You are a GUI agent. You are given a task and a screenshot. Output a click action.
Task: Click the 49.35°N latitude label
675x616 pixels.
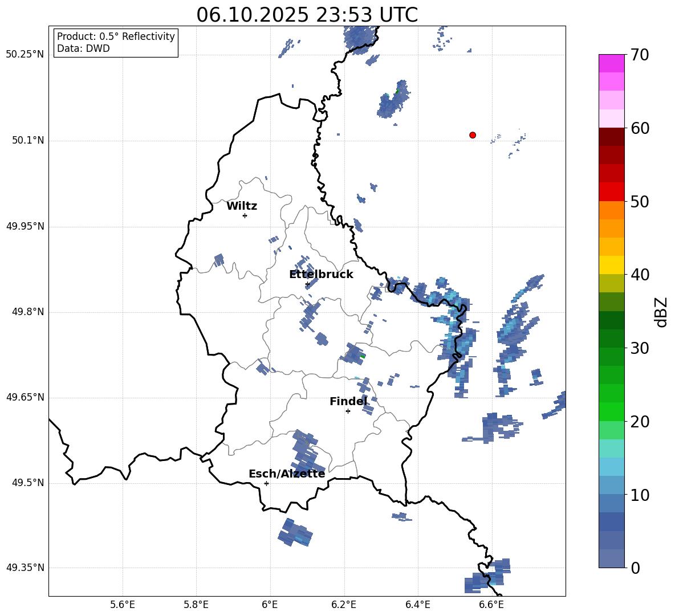click(25, 568)
